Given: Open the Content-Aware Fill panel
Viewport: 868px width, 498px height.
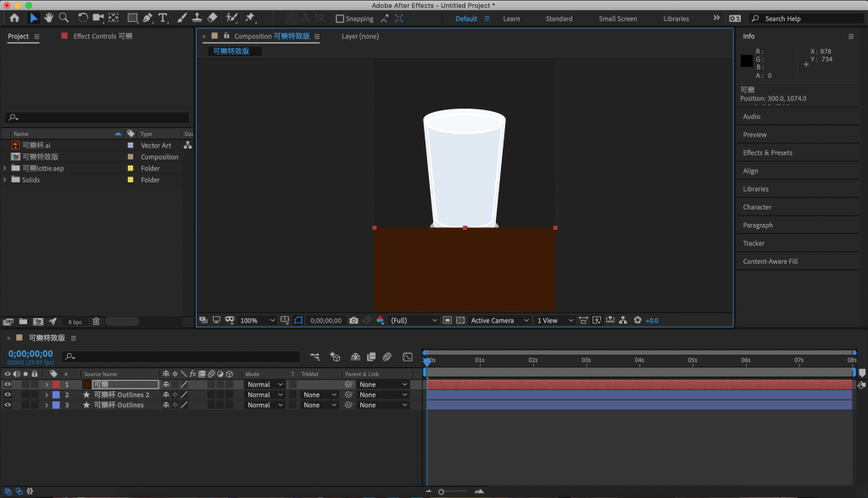Looking at the screenshot, I should coord(770,261).
